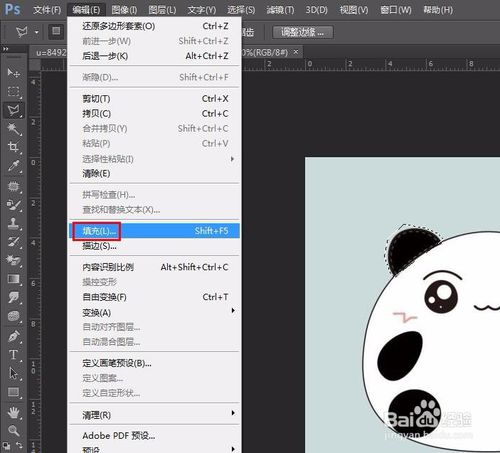Screen dimensions: 500x453
Task: Select the Move tool
Action: point(14,72)
